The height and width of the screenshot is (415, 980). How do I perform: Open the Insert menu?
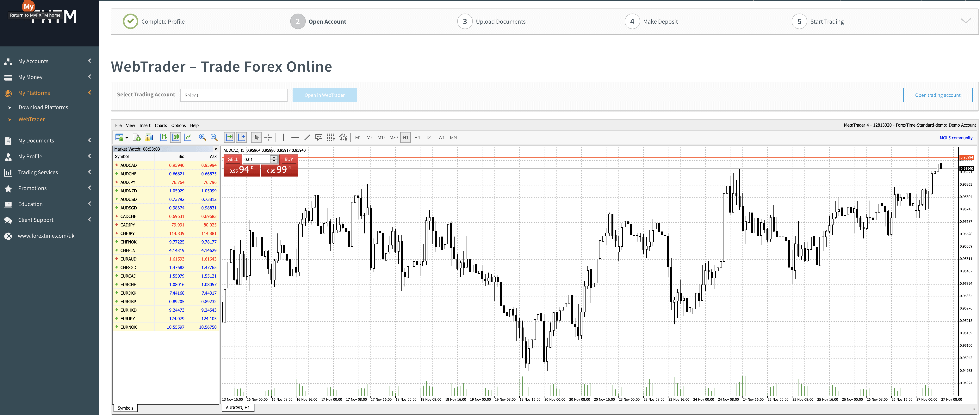(145, 125)
